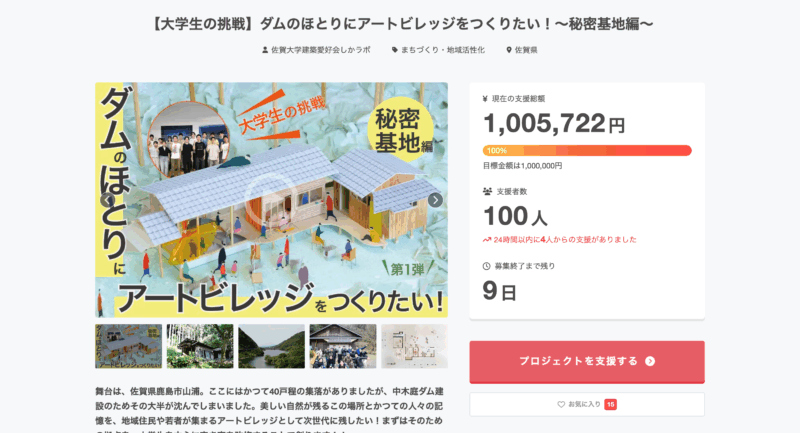Select the floor plan thumbnail
The image size is (800, 433).
[x=414, y=346]
